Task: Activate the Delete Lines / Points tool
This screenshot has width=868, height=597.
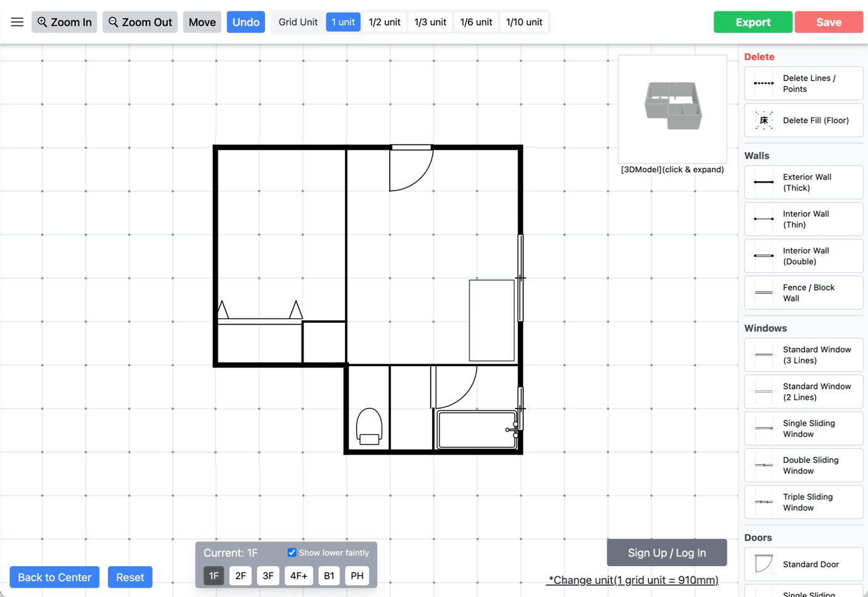Action: click(x=803, y=83)
